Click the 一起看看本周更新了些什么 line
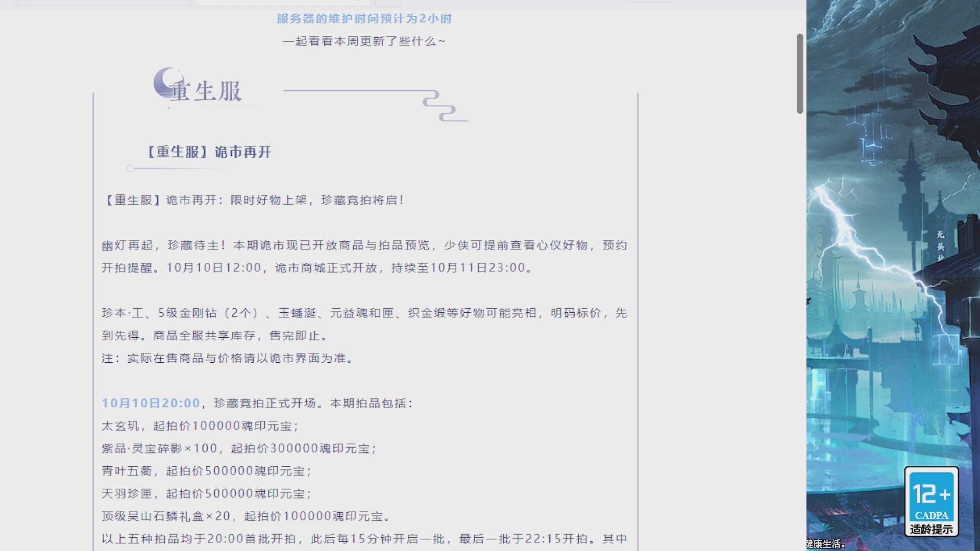980x551 pixels. click(364, 41)
